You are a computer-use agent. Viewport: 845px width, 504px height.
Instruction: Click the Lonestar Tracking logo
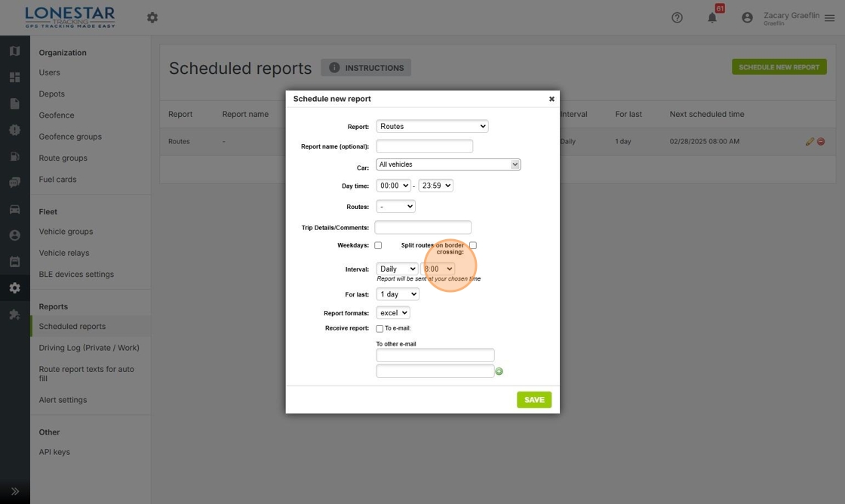coord(70,17)
